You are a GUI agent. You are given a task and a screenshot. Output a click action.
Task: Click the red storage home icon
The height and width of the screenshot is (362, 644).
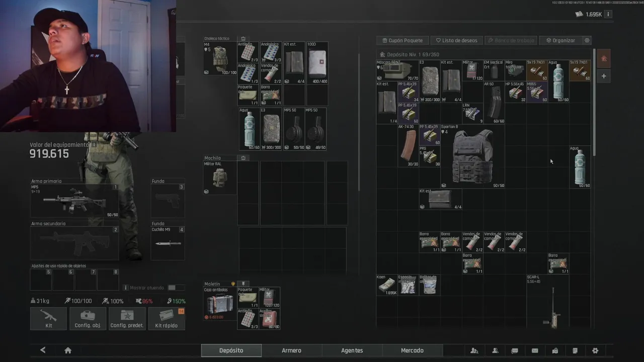coord(604,59)
